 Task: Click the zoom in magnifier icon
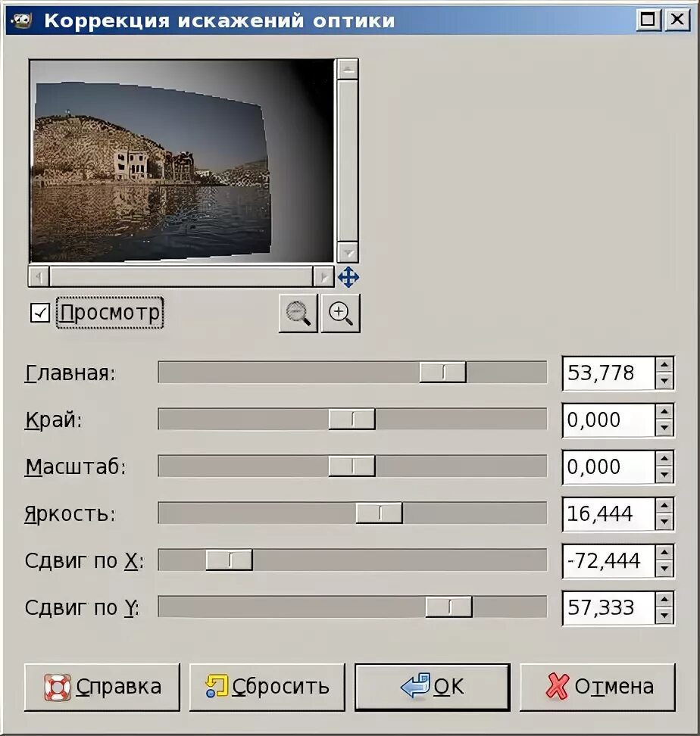coord(340,313)
